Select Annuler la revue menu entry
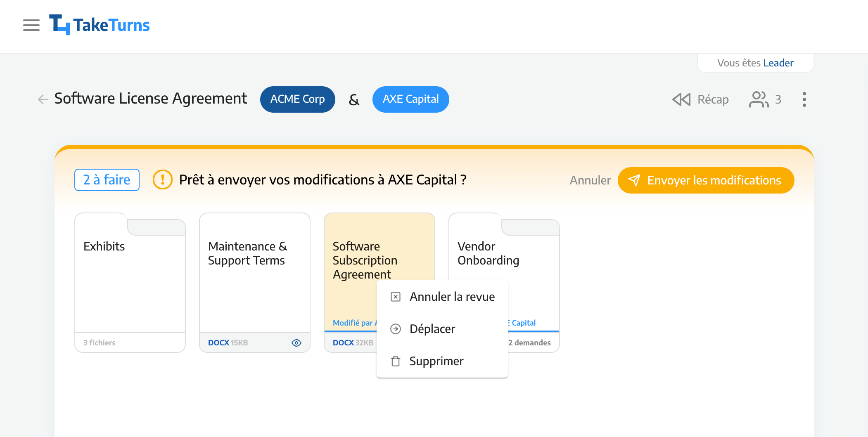 click(442, 297)
